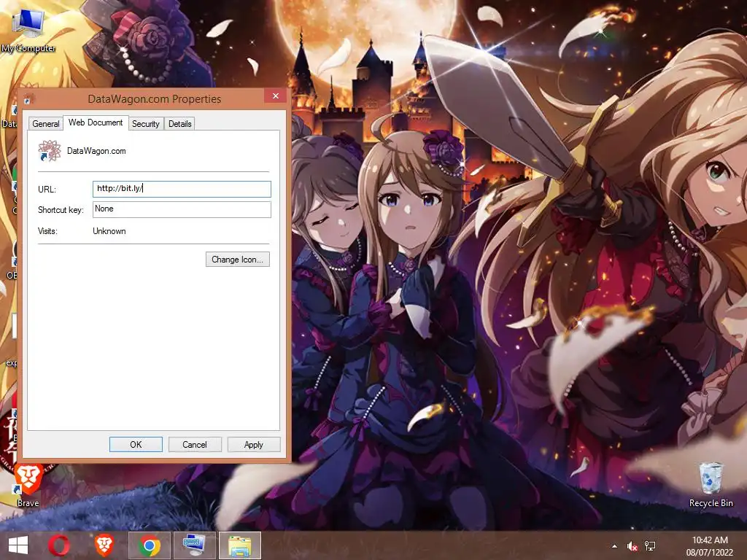Launch Opera from the taskbar
The width and height of the screenshot is (747, 560).
click(x=59, y=545)
